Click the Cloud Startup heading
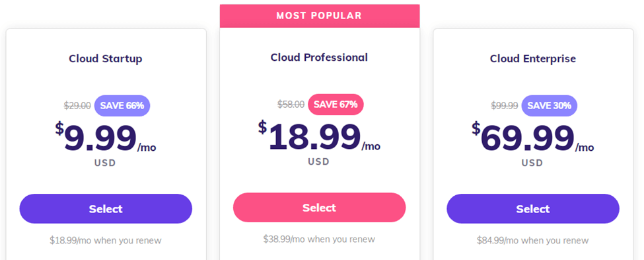644x260 pixels. [x=106, y=58]
